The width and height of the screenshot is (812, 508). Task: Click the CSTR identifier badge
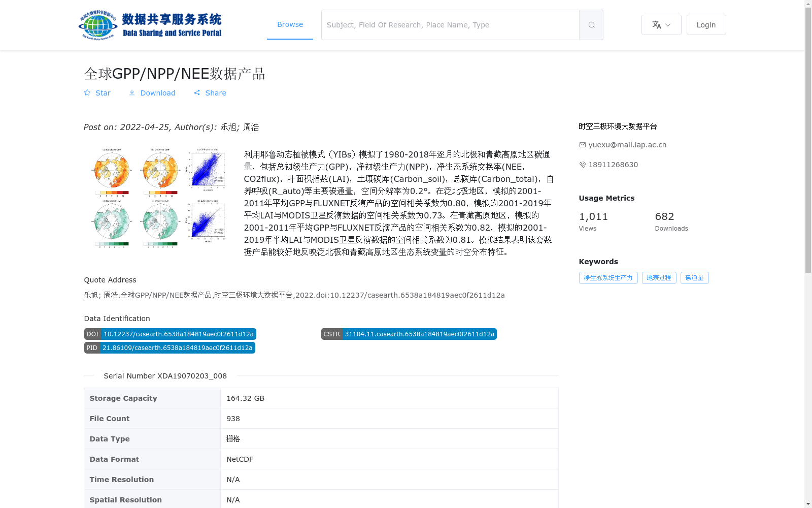coord(409,334)
